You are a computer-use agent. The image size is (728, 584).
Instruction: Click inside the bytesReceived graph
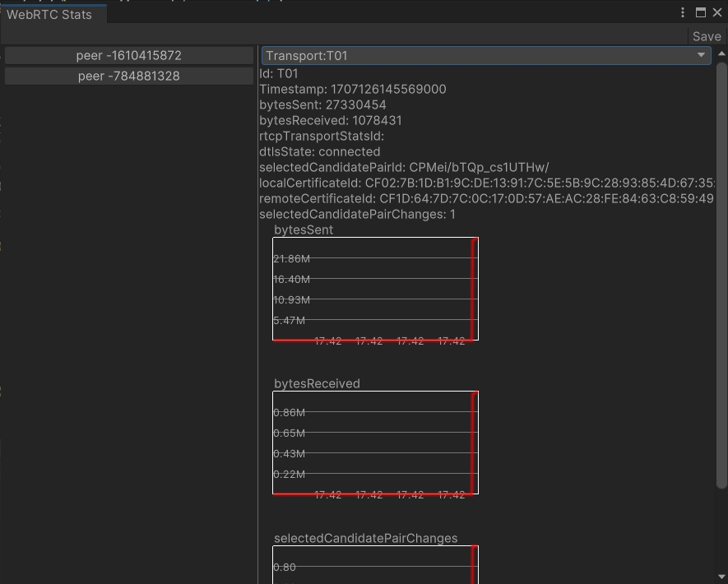tap(375, 443)
